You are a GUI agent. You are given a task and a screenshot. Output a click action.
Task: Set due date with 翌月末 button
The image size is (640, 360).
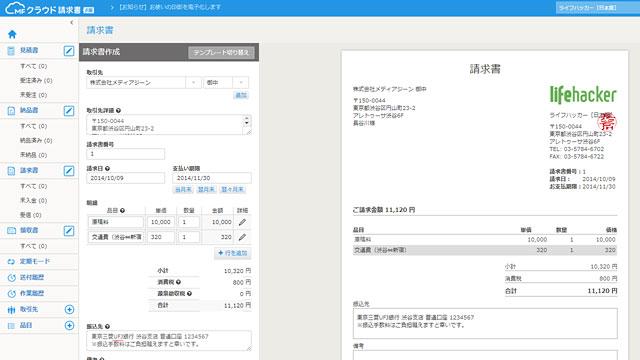(x=206, y=189)
